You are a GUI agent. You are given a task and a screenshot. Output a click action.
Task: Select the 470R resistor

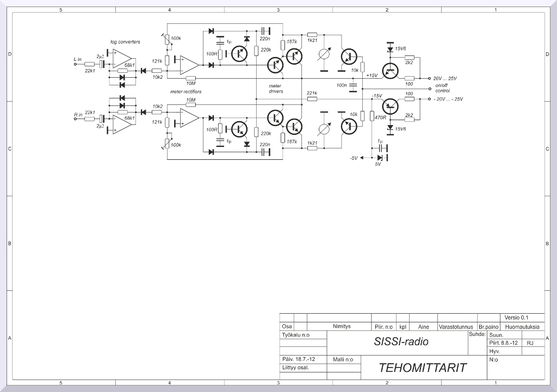372,117
